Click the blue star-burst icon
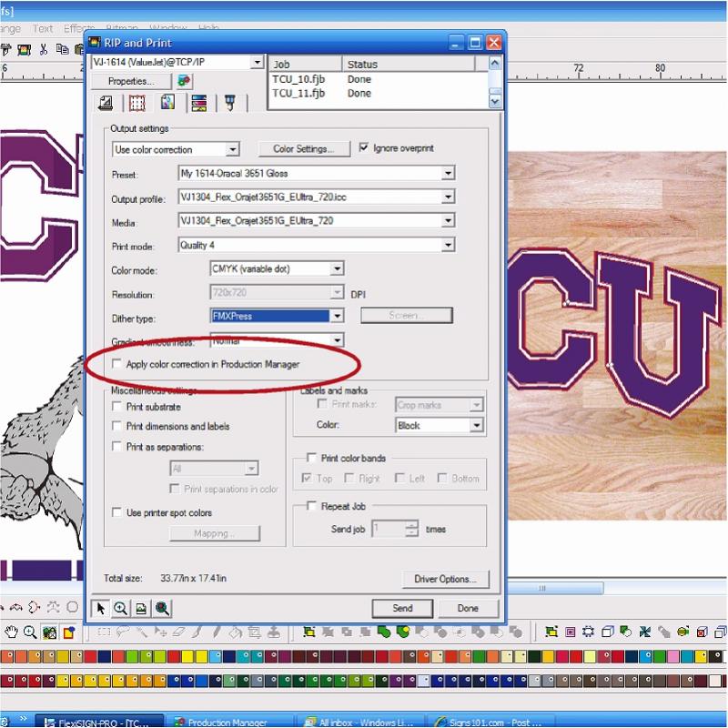 (x=645, y=632)
